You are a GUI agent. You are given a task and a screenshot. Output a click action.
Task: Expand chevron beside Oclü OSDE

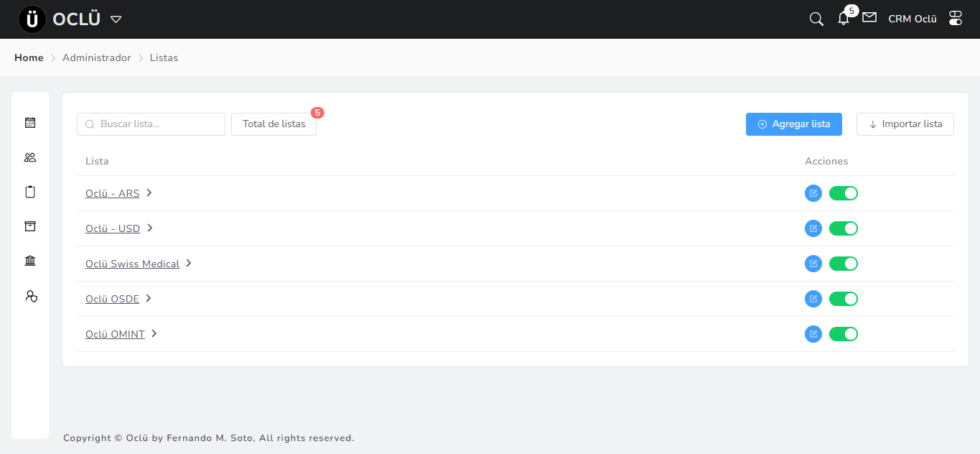(149, 298)
